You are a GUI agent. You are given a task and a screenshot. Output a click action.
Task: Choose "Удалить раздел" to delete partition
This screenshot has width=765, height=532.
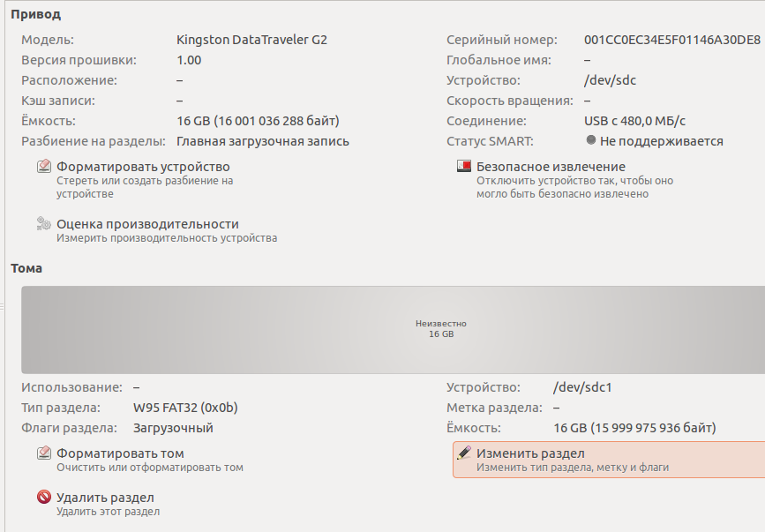coord(105,498)
